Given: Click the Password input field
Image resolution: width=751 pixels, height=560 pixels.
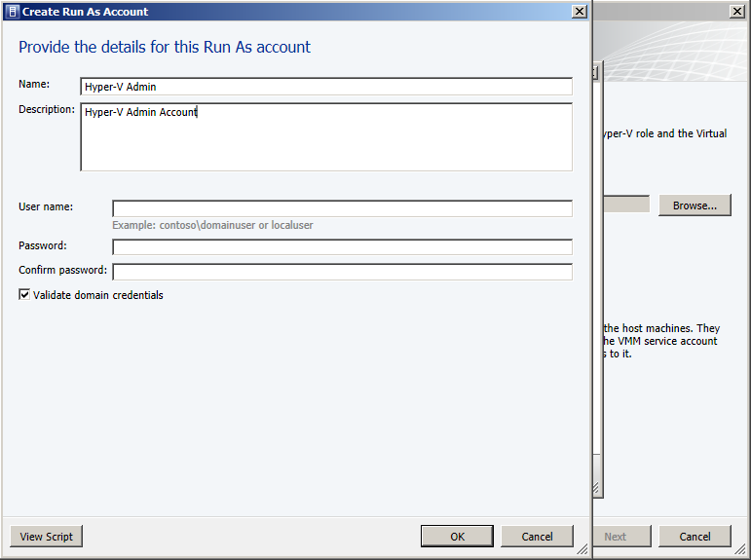Looking at the screenshot, I should [342, 247].
